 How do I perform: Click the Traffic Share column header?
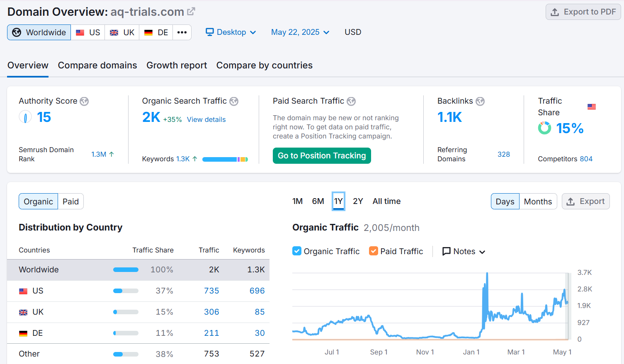click(153, 250)
